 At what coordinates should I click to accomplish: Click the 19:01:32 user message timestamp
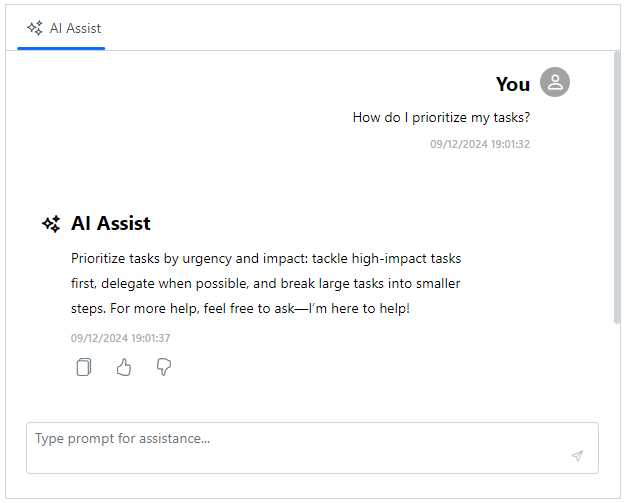point(480,144)
